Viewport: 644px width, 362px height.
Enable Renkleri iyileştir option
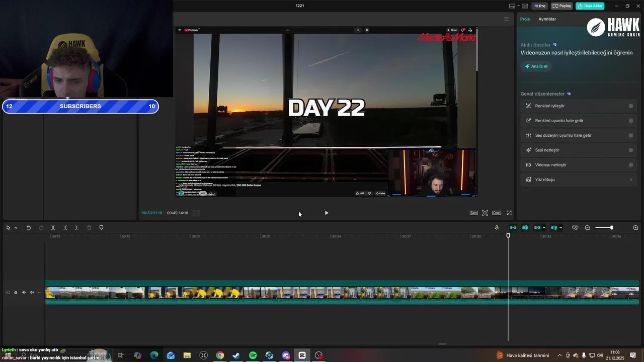pos(631,106)
